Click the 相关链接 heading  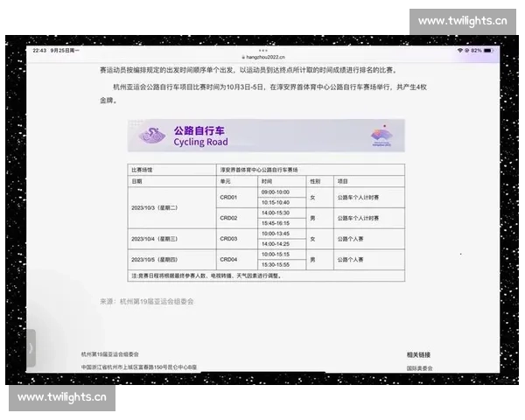(418, 355)
